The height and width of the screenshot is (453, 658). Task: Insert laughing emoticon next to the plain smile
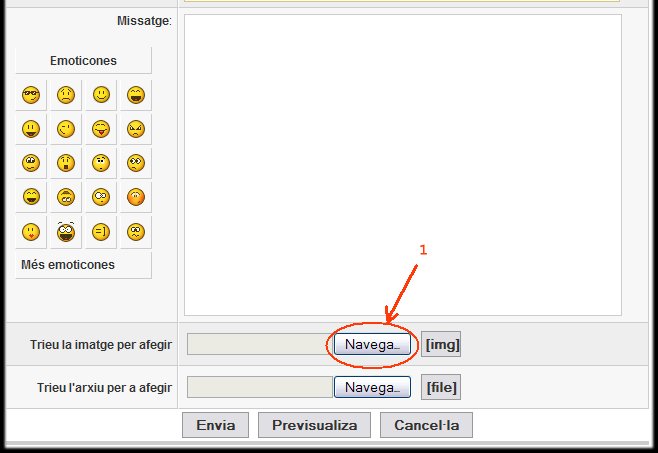coord(136,95)
